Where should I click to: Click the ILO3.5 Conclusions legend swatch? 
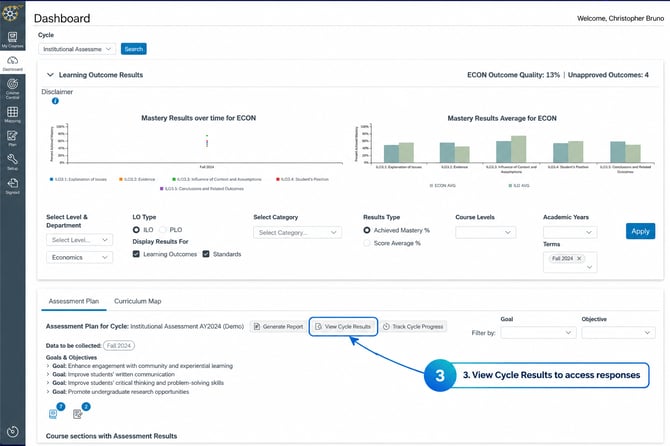click(162, 189)
